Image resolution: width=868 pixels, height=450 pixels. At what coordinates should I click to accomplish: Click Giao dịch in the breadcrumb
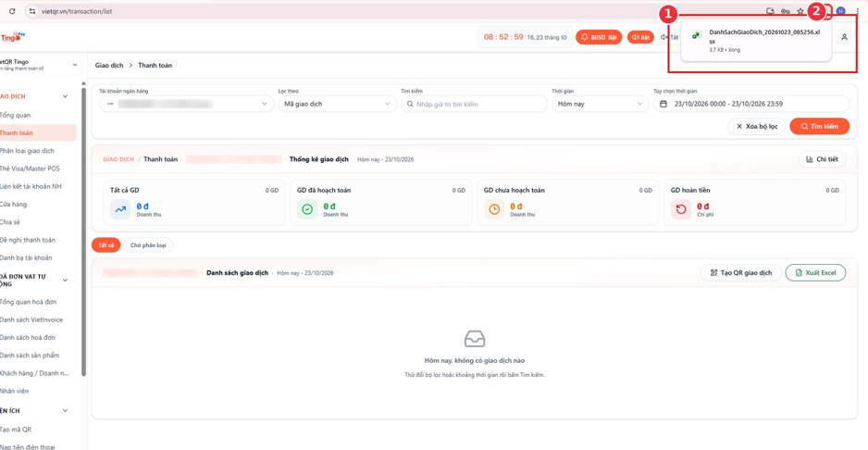point(108,66)
